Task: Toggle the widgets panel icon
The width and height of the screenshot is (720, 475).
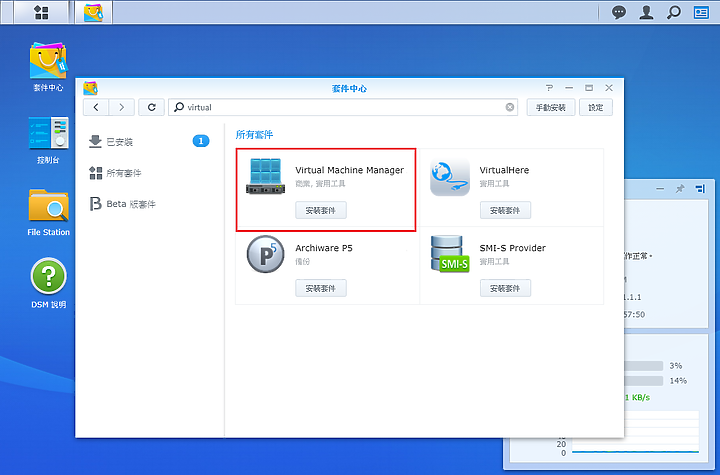Action: point(701,12)
